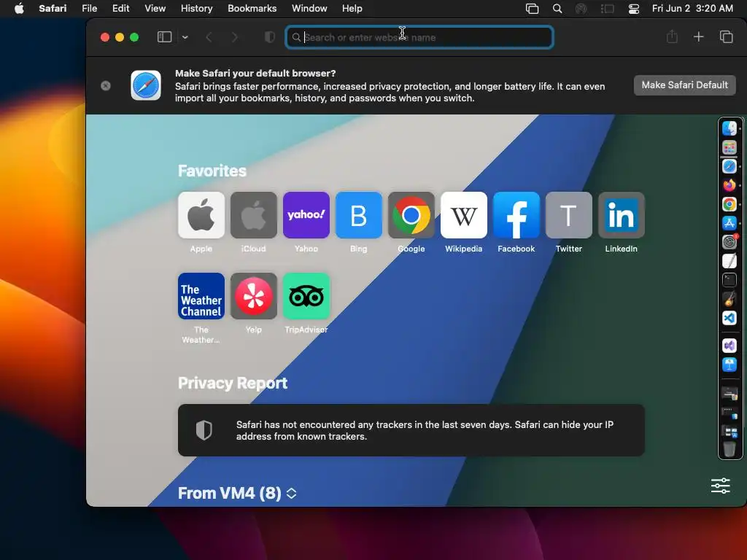The width and height of the screenshot is (747, 560).
Task: Open the Help menu
Action: 352,9
